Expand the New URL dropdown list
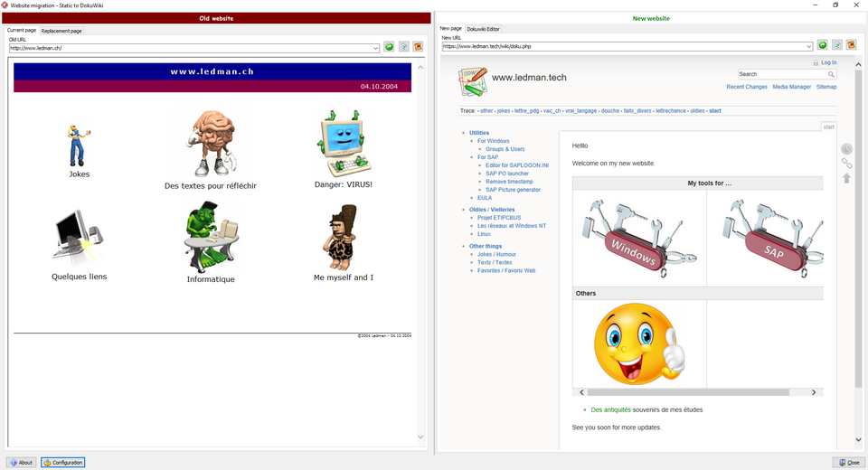868x470 pixels. pos(809,46)
